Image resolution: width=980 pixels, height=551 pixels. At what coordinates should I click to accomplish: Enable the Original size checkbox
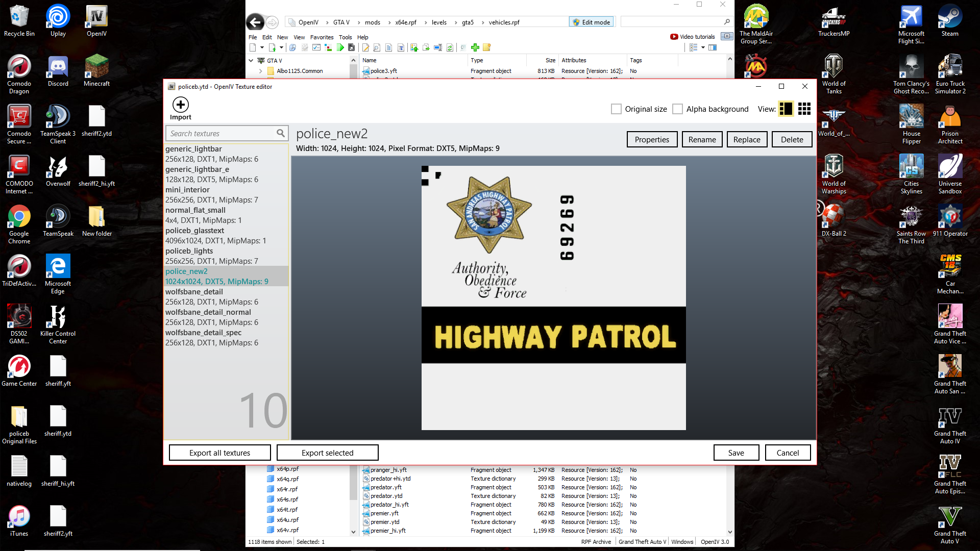pos(616,109)
